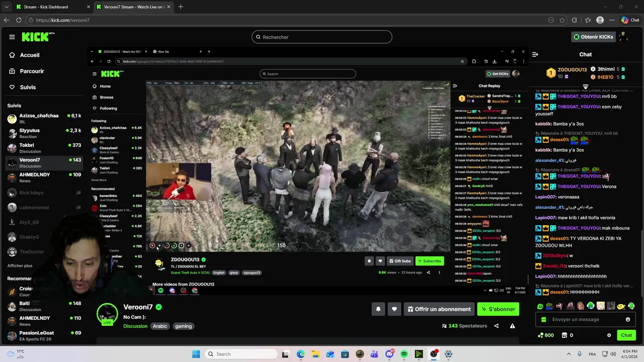644x362 pixels.
Task: Share the stream via share icon
Action: click(x=497, y=326)
